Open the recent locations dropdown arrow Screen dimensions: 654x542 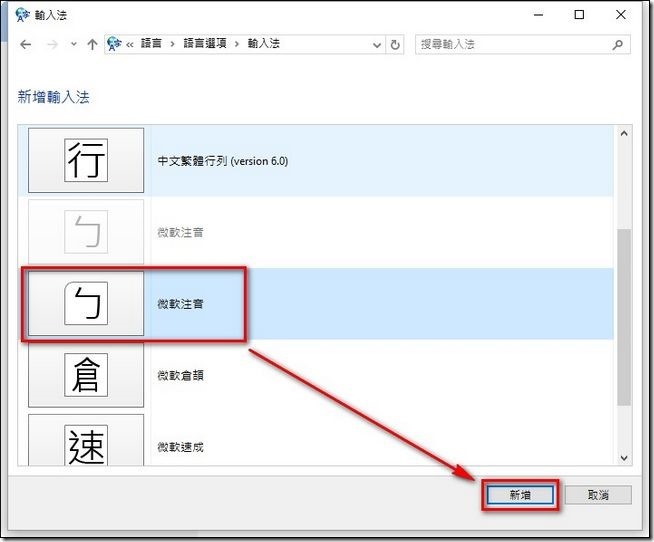74,44
